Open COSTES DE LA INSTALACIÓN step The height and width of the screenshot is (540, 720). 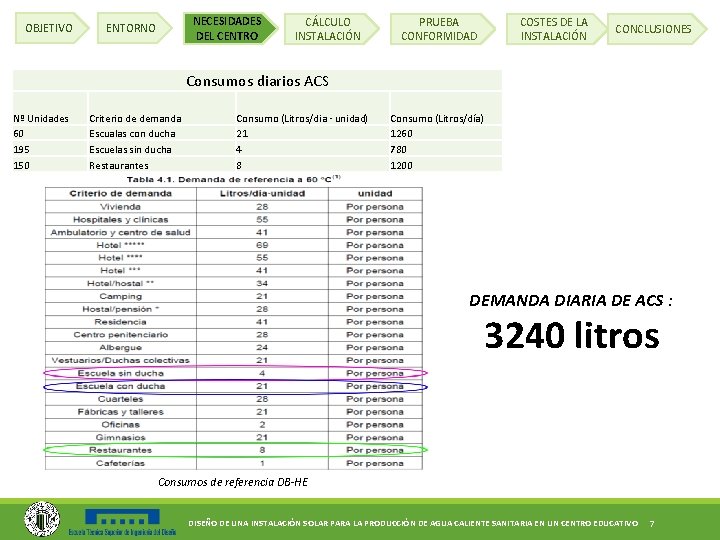click(556, 28)
